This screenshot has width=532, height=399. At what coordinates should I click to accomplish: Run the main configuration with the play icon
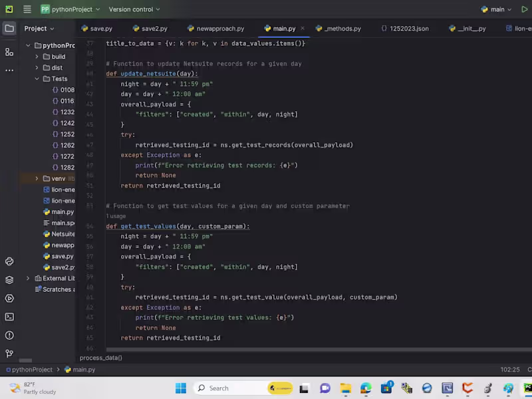pos(525,9)
